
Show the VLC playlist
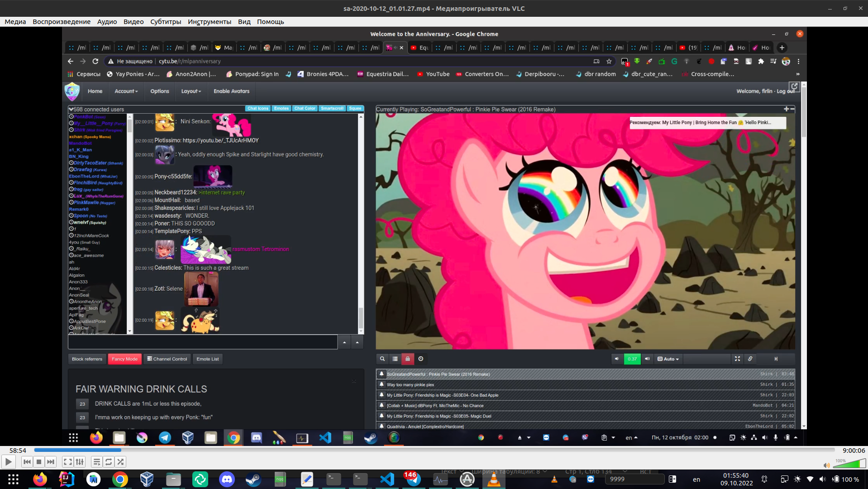point(96,462)
